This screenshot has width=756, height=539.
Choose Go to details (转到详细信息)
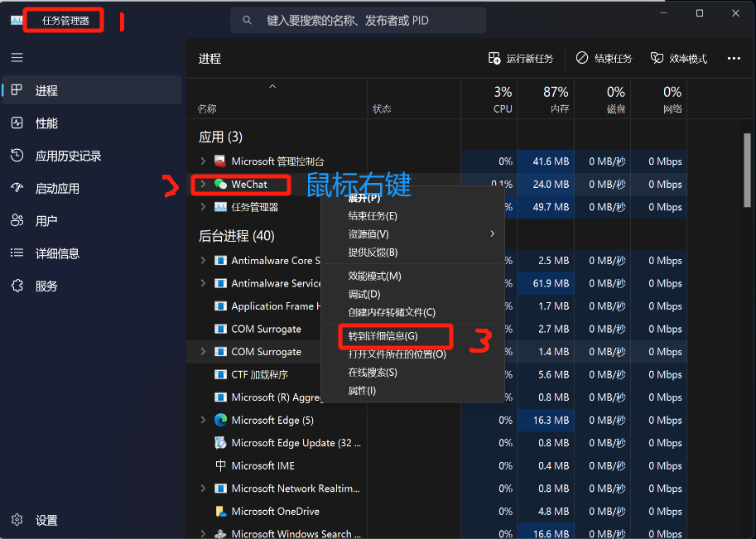412,336
